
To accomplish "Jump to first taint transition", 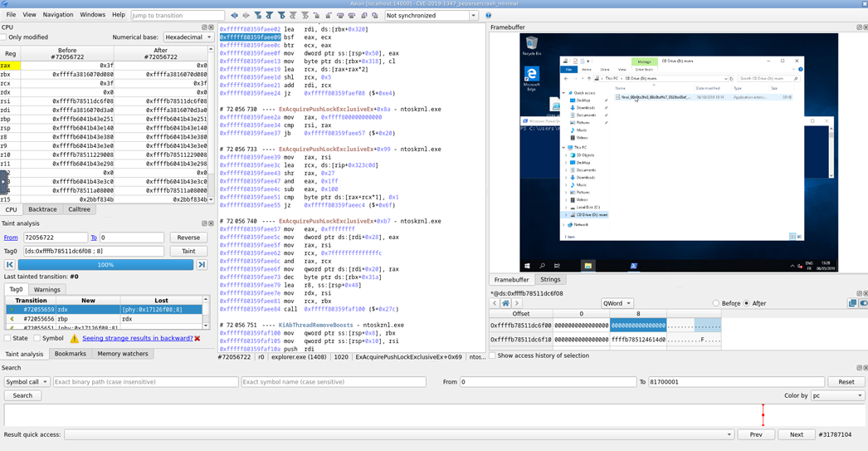I will 10,265.
